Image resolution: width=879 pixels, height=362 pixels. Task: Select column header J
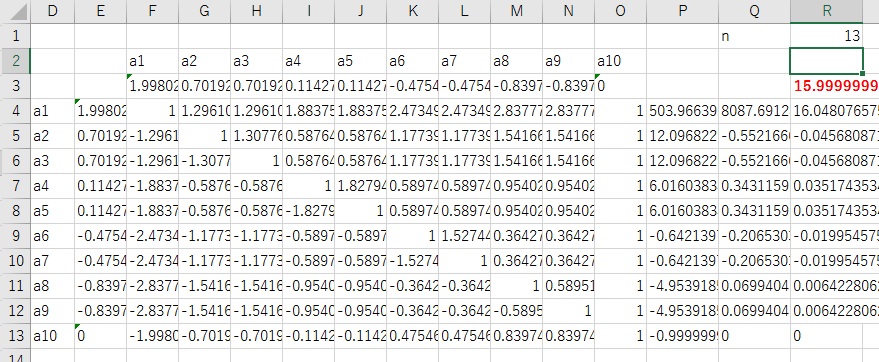click(x=360, y=11)
